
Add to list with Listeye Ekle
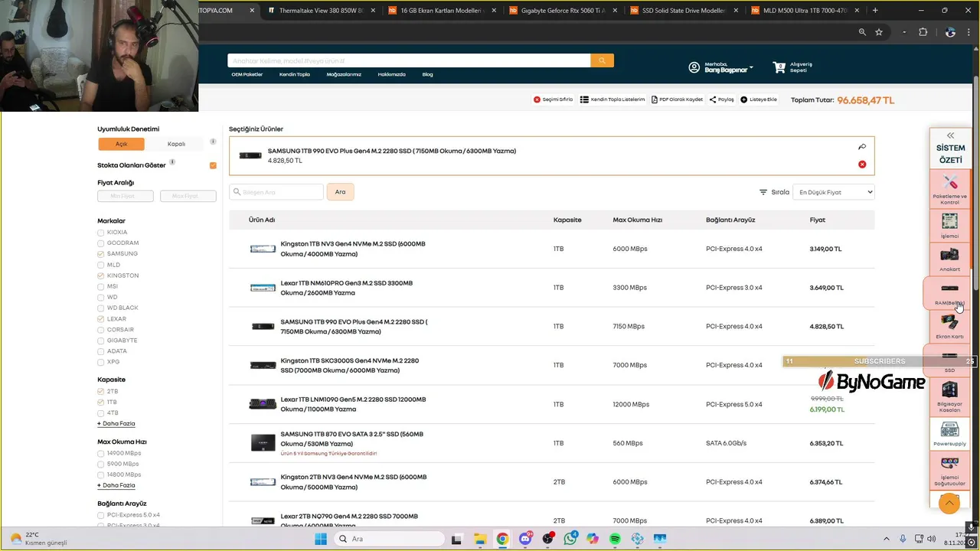[759, 99]
